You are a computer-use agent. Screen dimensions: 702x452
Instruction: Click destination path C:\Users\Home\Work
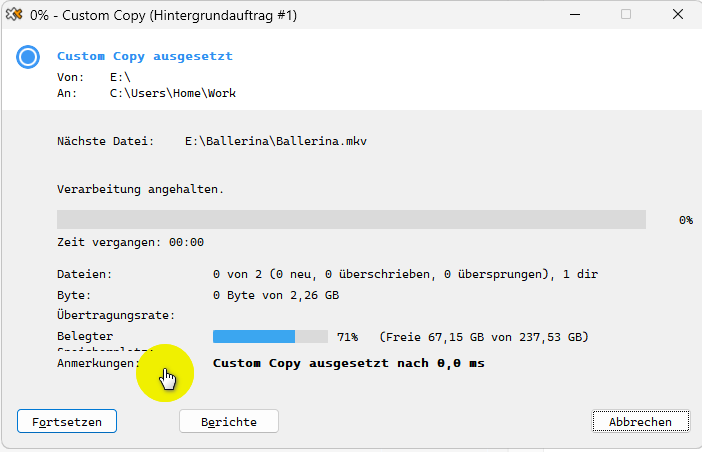tap(172, 93)
